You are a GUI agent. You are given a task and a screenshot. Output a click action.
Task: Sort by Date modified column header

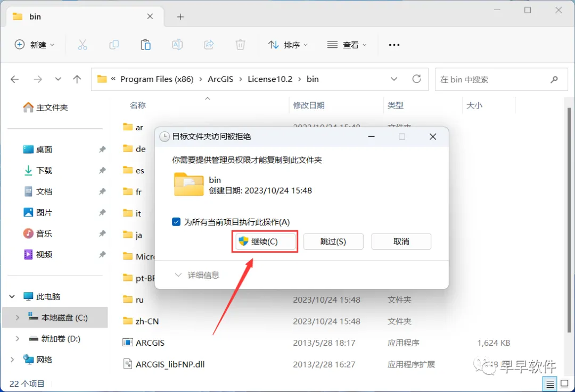[x=308, y=105]
